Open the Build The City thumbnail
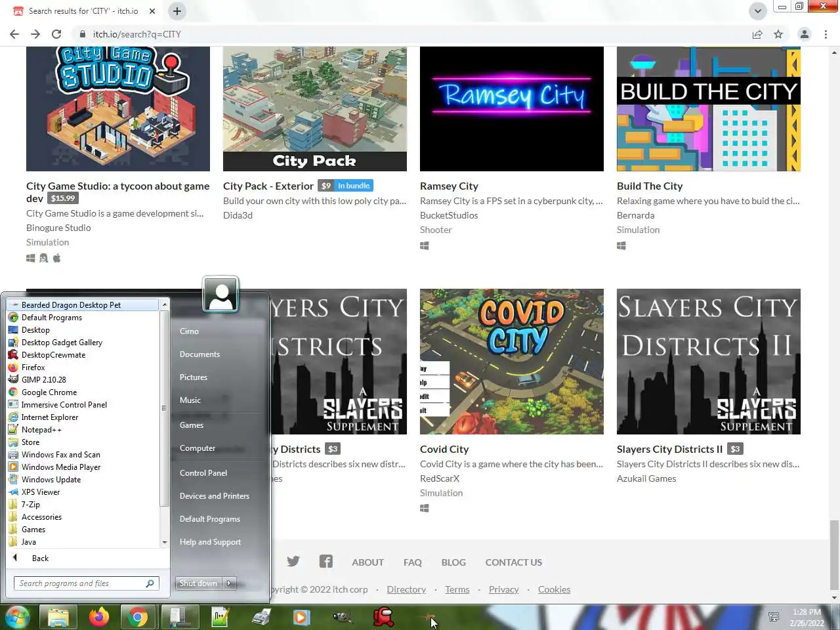The height and width of the screenshot is (630, 840). tap(709, 109)
